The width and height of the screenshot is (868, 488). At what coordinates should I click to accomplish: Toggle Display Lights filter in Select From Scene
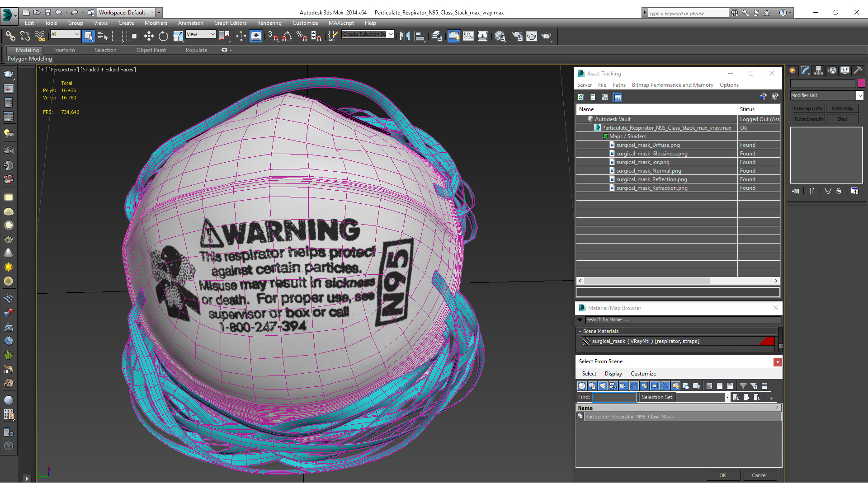tap(603, 386)
